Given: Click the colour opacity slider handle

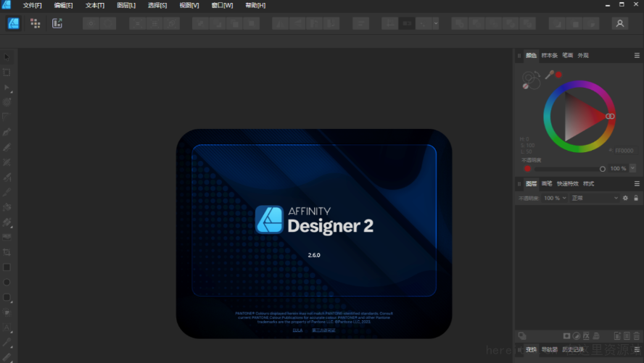Looking at the screenshot, I should click(602, 169).
